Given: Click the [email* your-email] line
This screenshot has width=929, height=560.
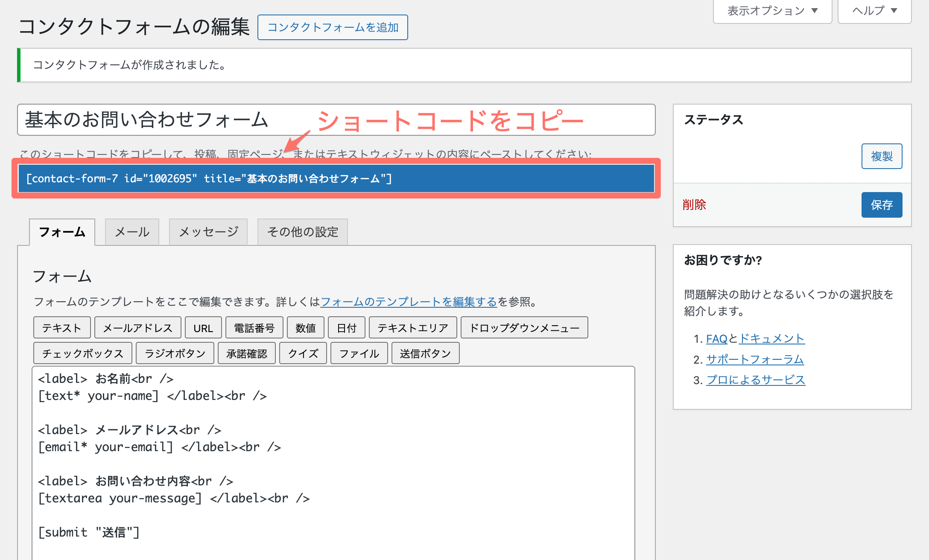Looking at the screenshot, I should pyautogui.click(x=160, y=447).
